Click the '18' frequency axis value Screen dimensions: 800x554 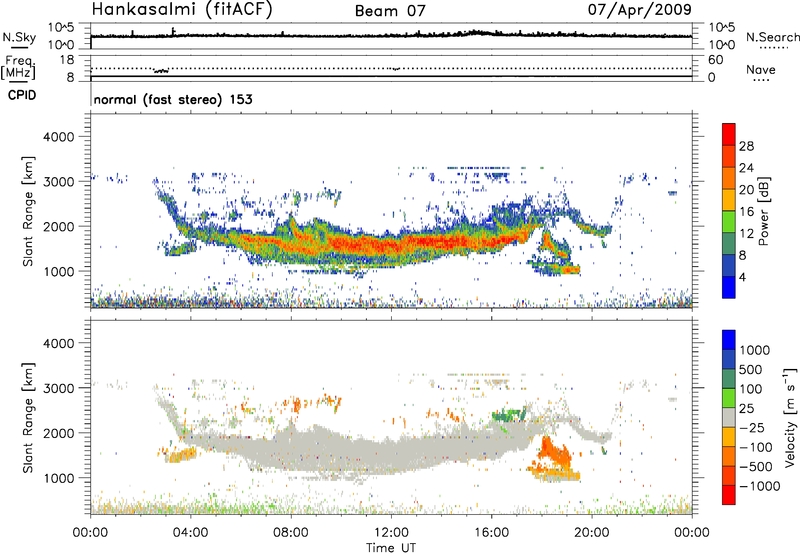pos(67,60)
